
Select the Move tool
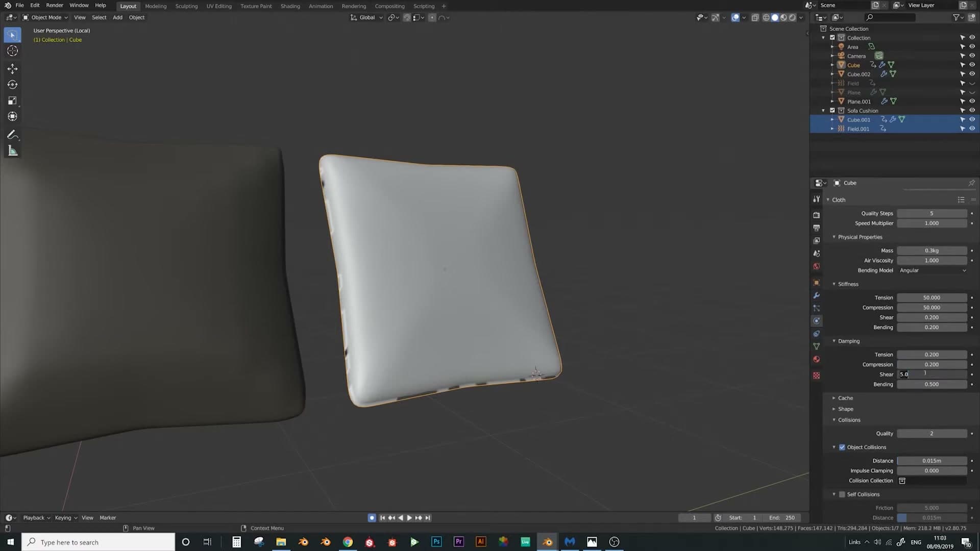[x=12, y=69]
